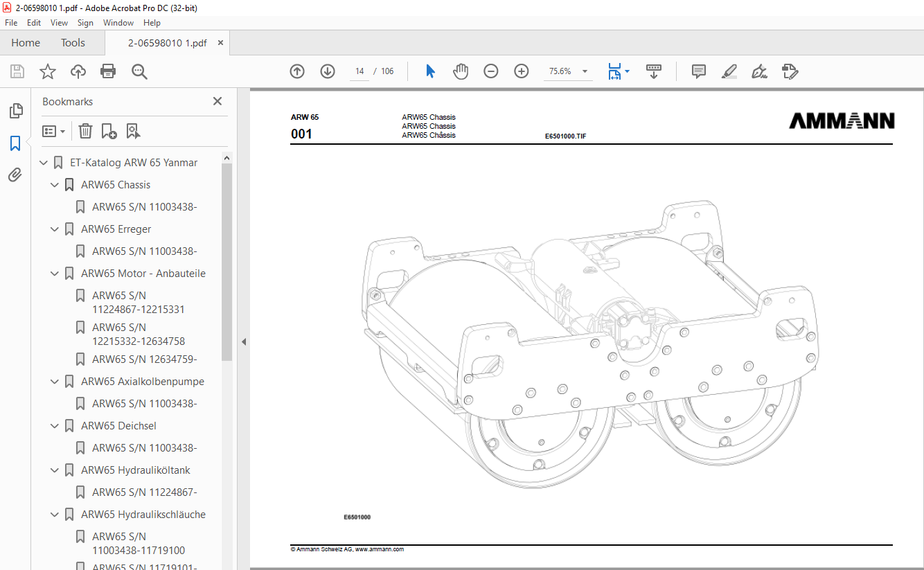
Task: Select ARW65 S/N 11003438- under Axialkolbenpumpe
Action: tap(145, 404)
